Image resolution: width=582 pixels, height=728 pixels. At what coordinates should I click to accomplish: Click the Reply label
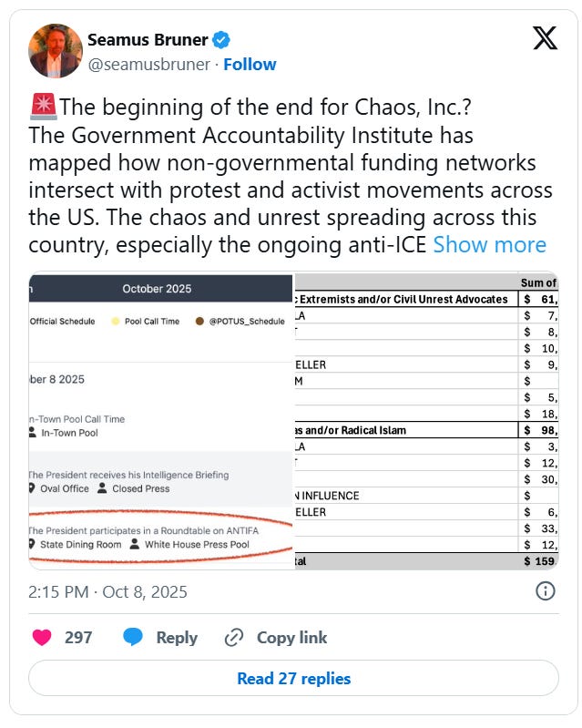pos(177,638)
